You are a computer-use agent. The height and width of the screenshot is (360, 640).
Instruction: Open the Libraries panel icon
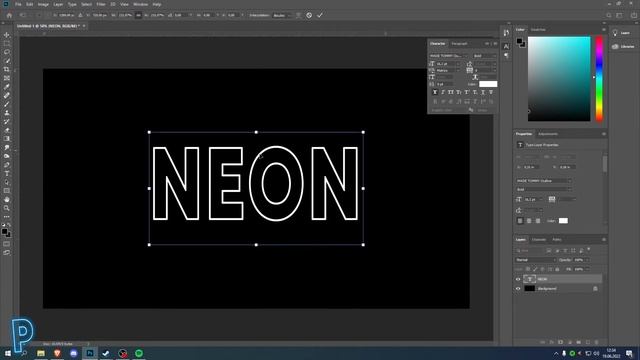tap(615, 47)
